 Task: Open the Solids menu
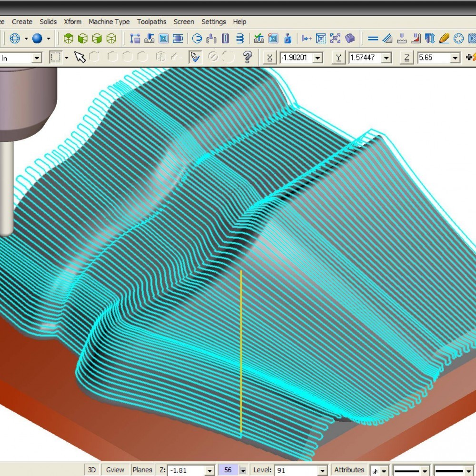coord(48,22)
